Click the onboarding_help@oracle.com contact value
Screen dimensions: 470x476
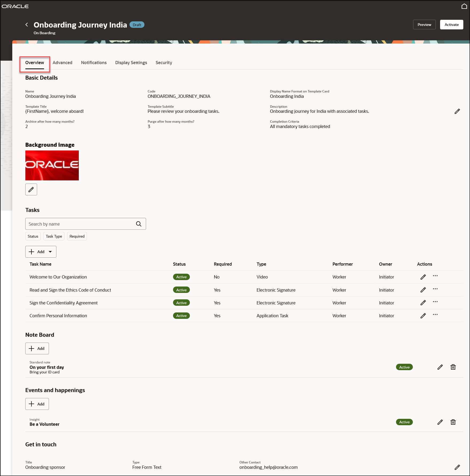coord(268,467)
